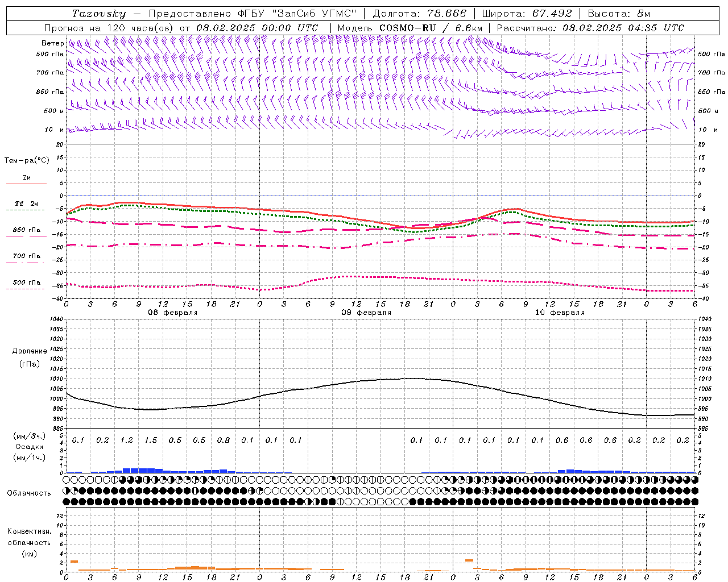This screenshot has width=728, height=582.
Task: Click the date label 08 февраля
Action: click(173, 313)
